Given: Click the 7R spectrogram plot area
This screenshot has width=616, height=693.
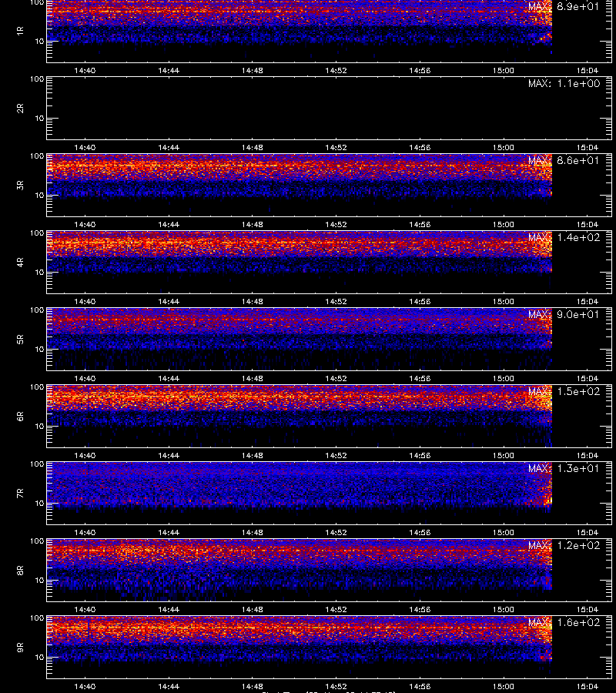Looking at the screenshot, I should tap(329, 494).
